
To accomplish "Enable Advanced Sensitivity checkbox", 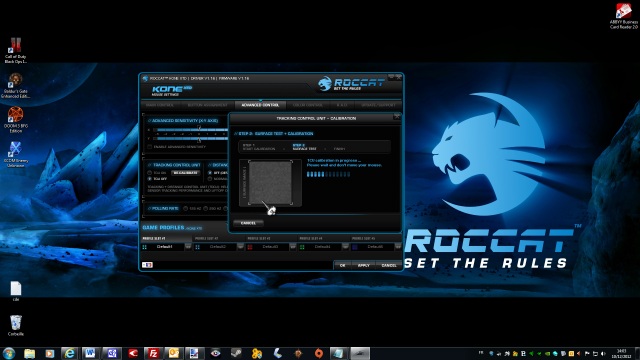I will tap(150, 147).
